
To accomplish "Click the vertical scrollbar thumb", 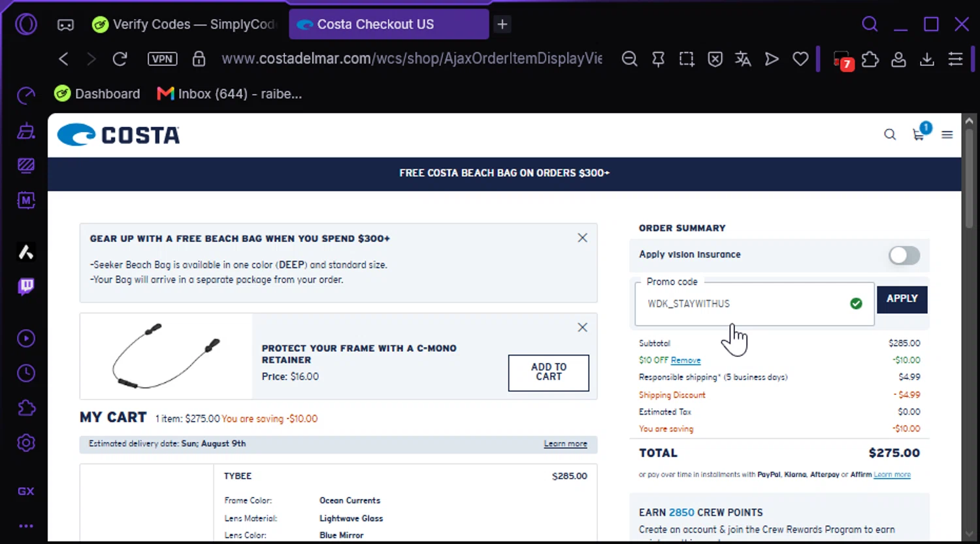I will click(970, 180).
